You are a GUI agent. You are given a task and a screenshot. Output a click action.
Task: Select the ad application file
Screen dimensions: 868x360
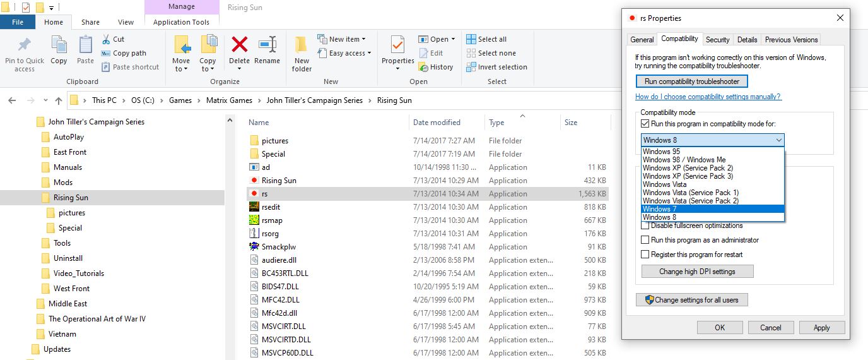pyautogui.click(x=266, y=167)
